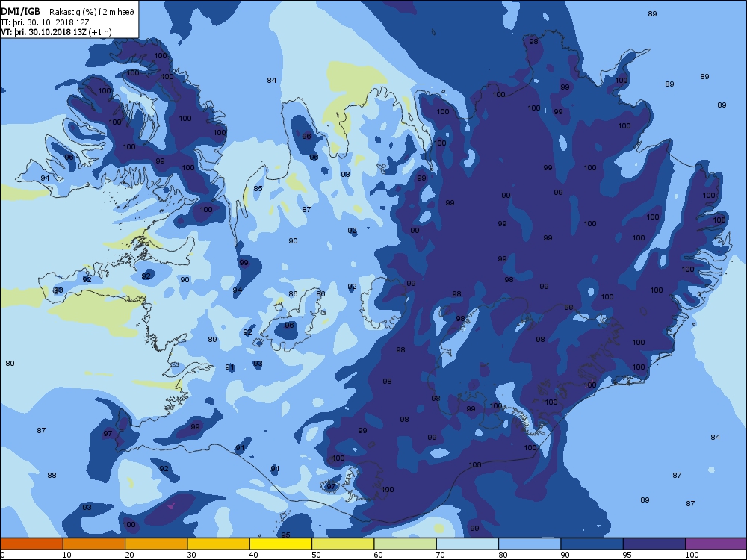Click the purple legend swatch above 100

[x=716, y=544]
